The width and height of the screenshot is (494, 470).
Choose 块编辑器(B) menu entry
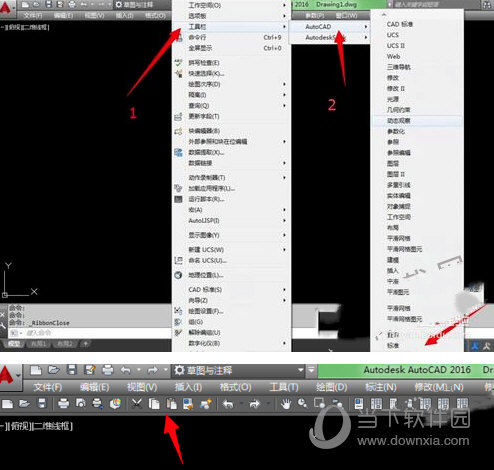pos(231,131)
